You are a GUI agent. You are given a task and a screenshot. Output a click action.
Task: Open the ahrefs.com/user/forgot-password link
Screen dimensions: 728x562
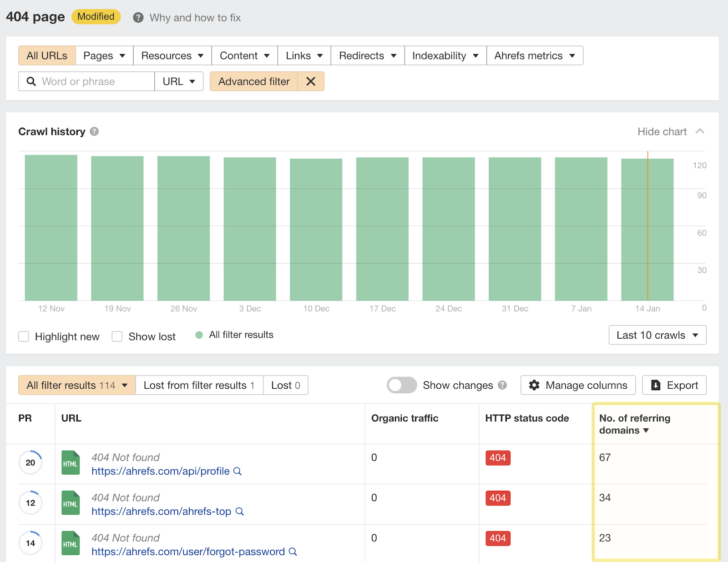point(188,552)
